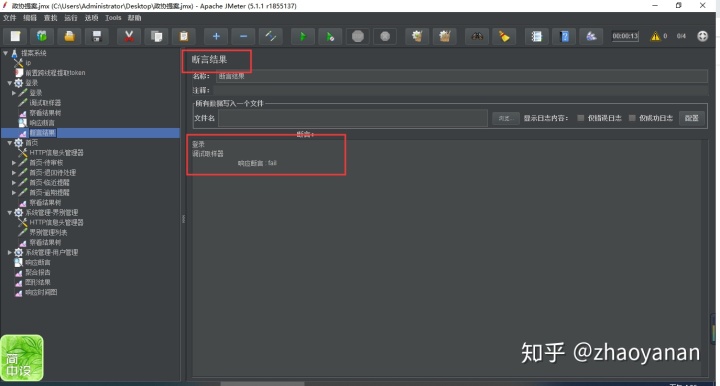This screenshot has height=386, width=720.
Task: Click the 响应断言 : fail result line
Action: pos(257,163)
